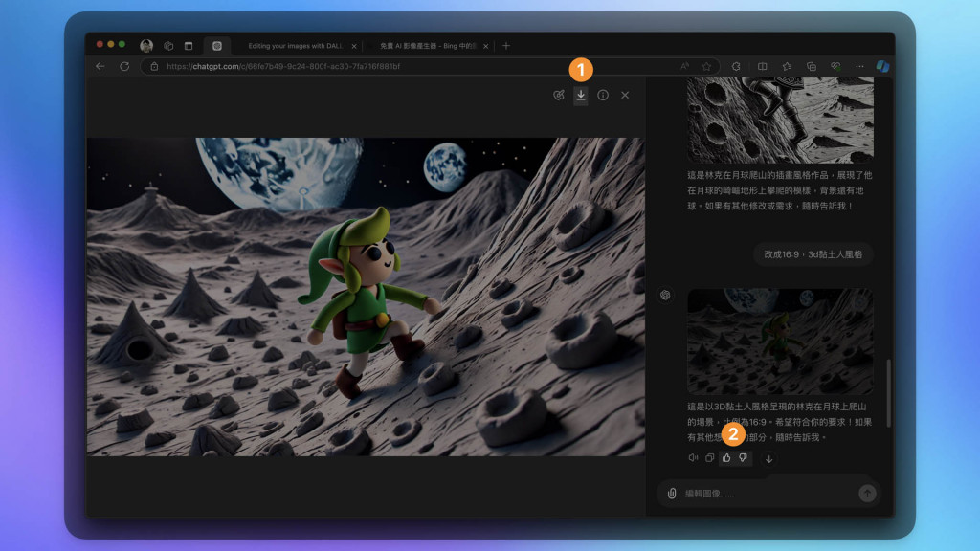Close the Bing image generator tab

[485, 46]
